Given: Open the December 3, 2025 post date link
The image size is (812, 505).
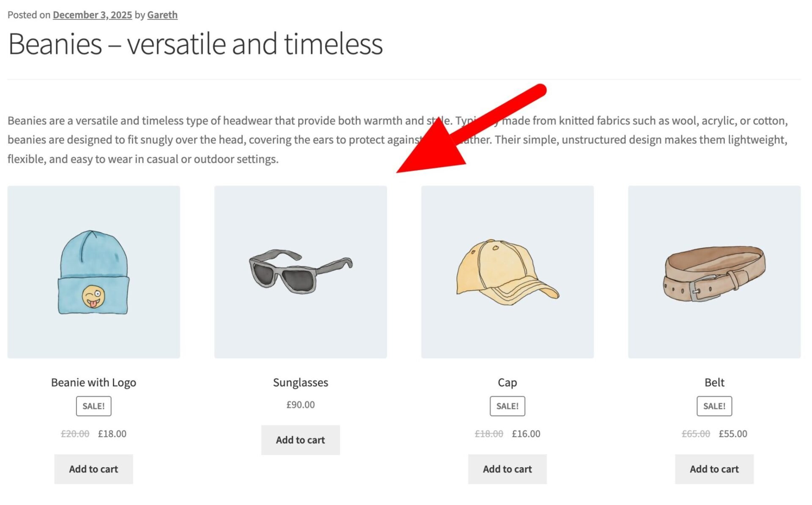Looking at the screenshot, I should (92, 15).
